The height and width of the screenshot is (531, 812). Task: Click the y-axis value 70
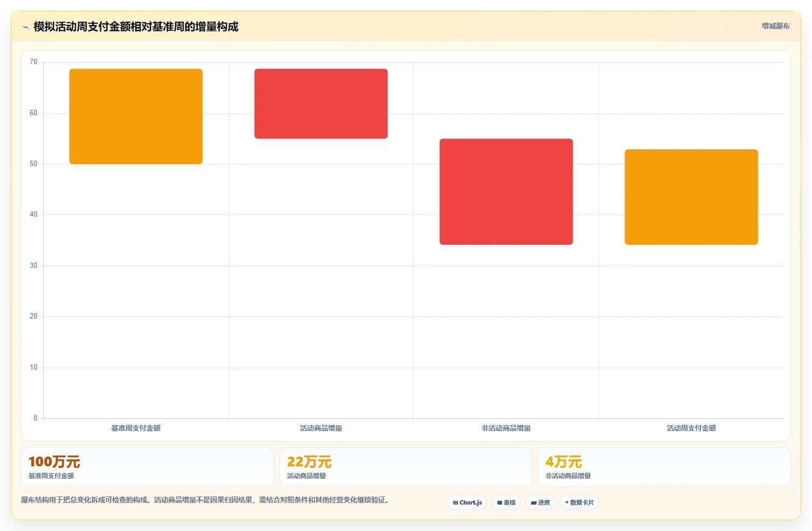click(x=33, y=62)
